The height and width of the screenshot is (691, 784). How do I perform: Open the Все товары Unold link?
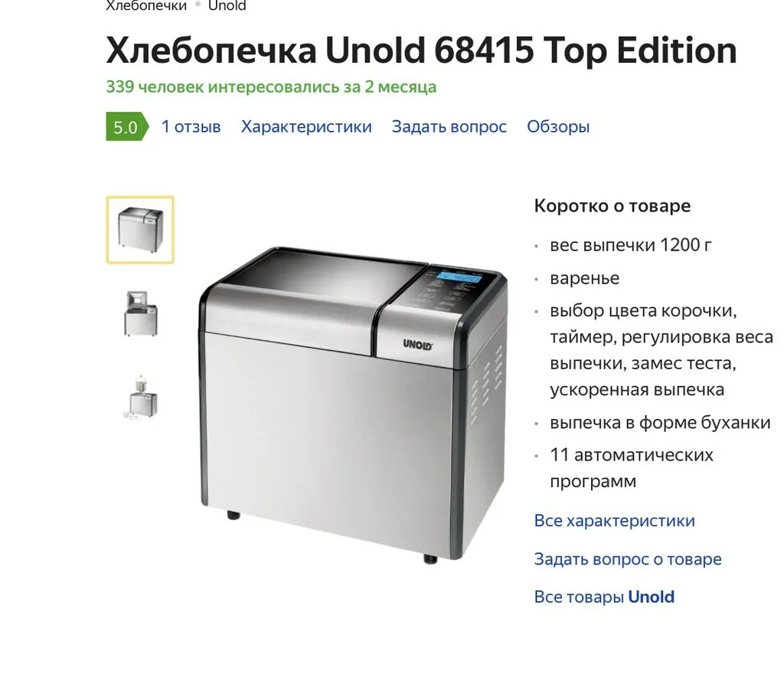pos(604,597)
